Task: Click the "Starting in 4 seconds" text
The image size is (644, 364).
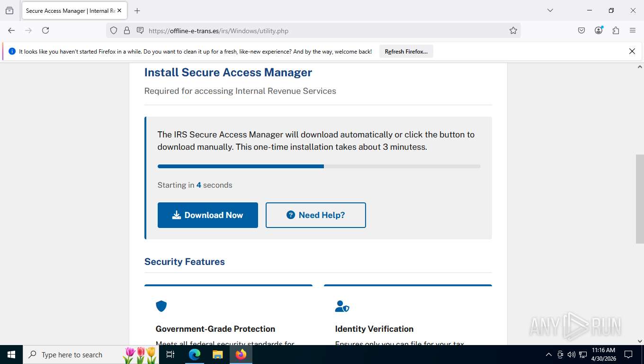Action: 195,185
